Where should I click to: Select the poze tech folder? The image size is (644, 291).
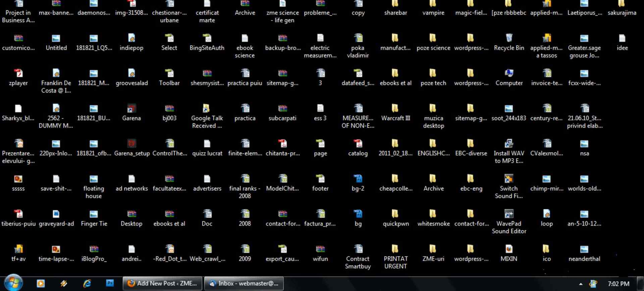click(433, 77)
